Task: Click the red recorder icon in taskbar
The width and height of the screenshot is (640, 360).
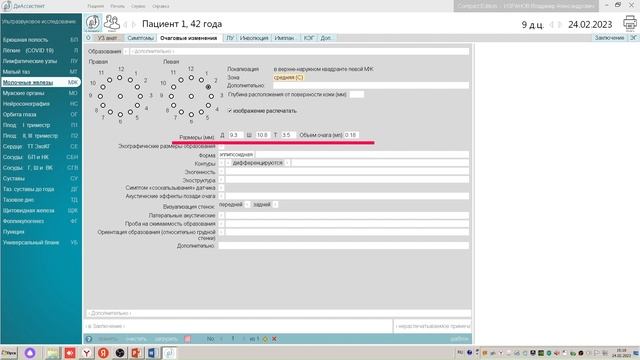Action: point(70,353)
